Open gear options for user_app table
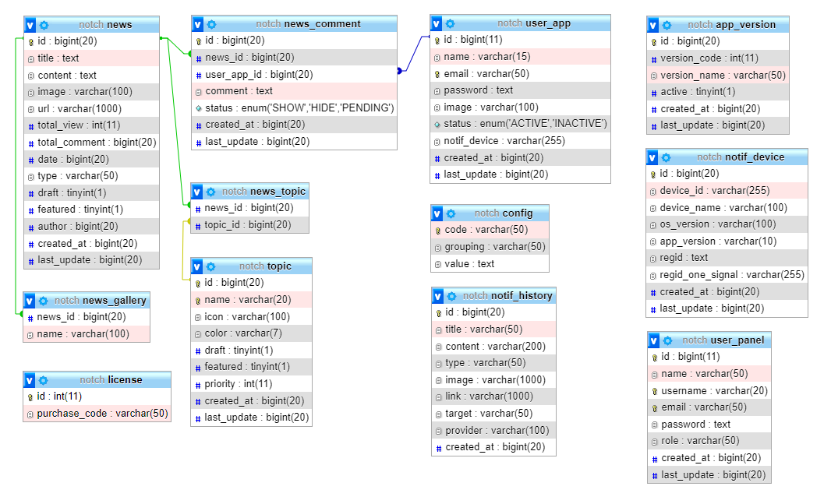Screen dimensions: 831x504 coord(450,23)
